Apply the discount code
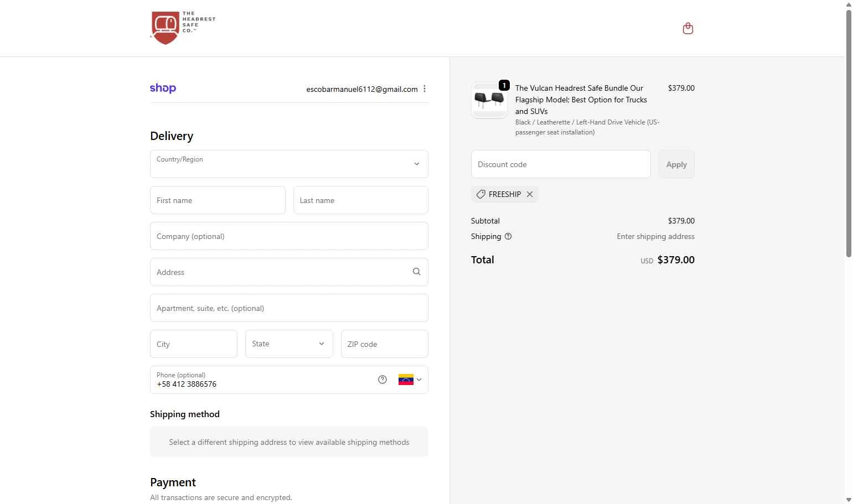853x504 pixels. (676, 164)
